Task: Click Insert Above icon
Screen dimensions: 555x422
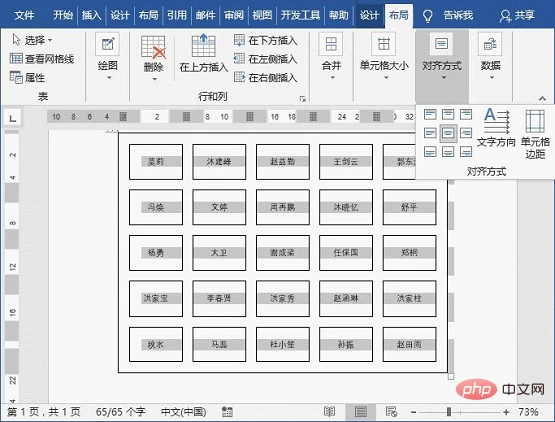Action: coord(204,46)
